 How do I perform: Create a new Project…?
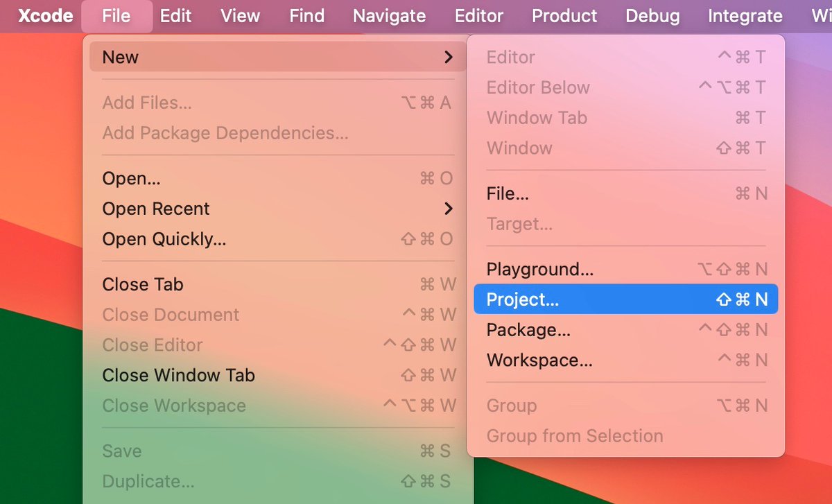pos(626,299)
